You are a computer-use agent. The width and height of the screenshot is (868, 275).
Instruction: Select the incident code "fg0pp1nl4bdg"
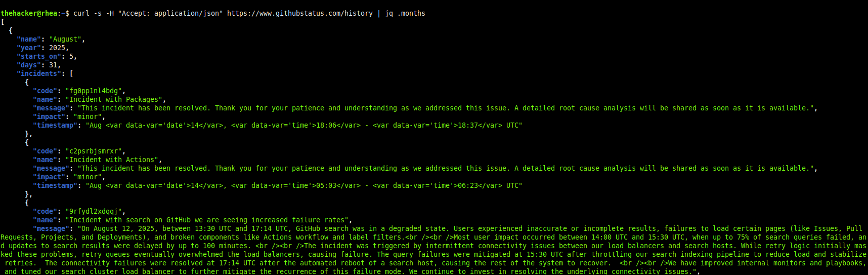[94, 91]
